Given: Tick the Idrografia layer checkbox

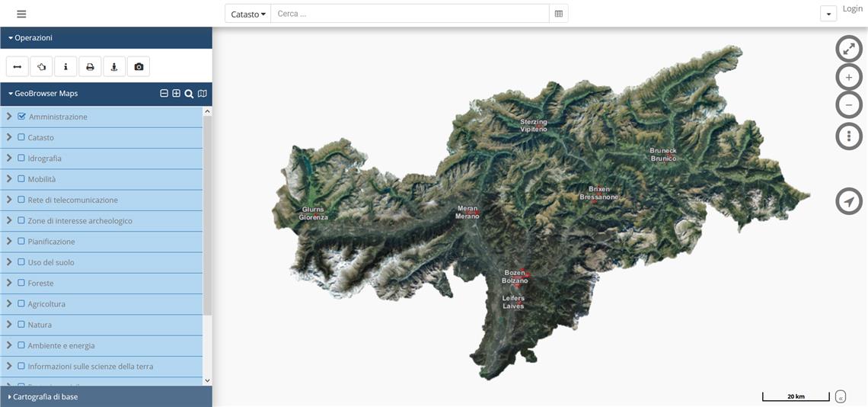Looking at the screenshot, I should click(21, 158).
